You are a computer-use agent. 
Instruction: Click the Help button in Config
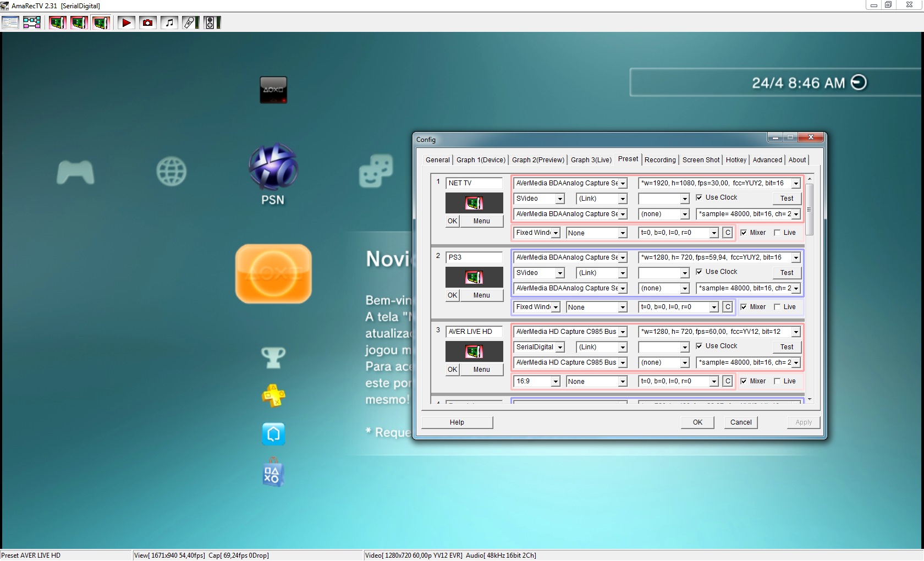click(x=457, y=422)
